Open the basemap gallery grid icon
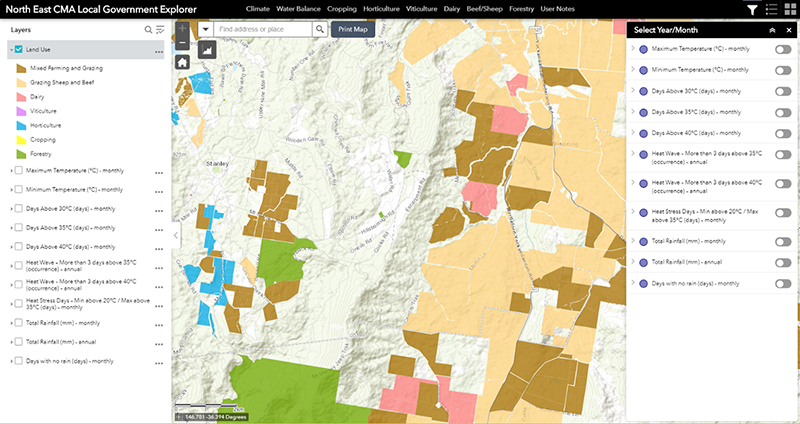 pos(788,10)
